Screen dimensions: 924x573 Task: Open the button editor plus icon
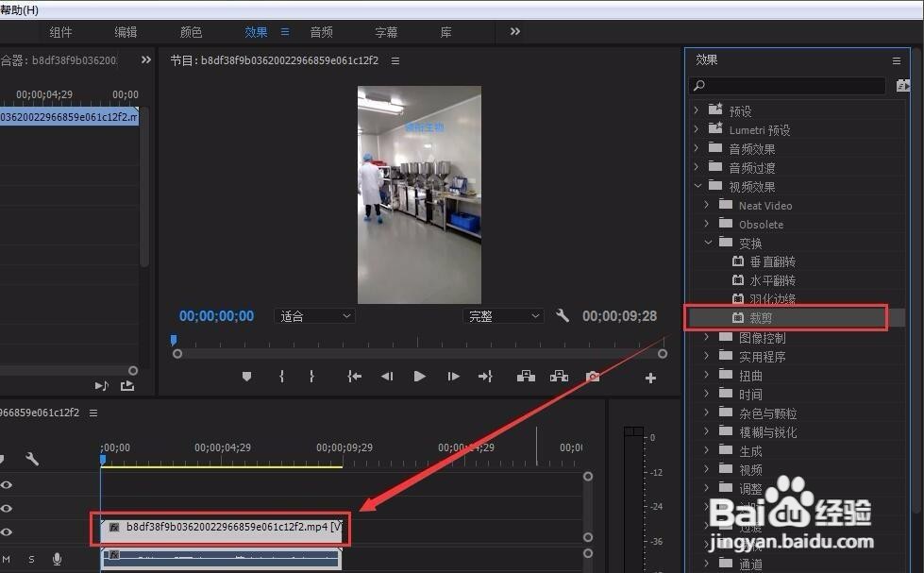(x=650, y=378)
